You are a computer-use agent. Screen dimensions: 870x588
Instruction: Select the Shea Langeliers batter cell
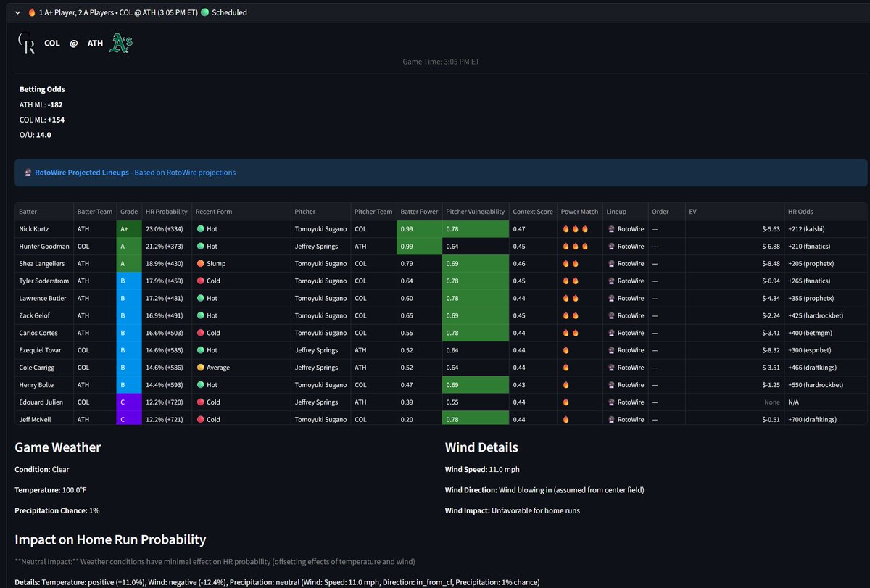44,263
